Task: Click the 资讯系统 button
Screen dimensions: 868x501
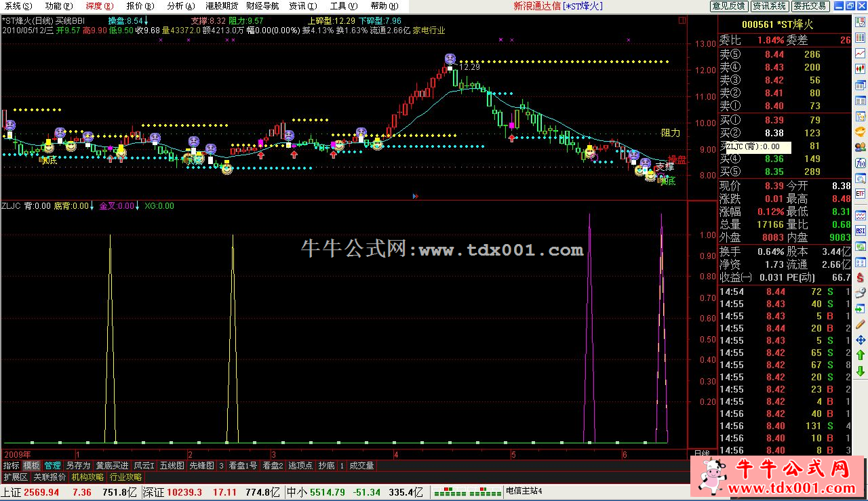Action: tap(769, 5)
